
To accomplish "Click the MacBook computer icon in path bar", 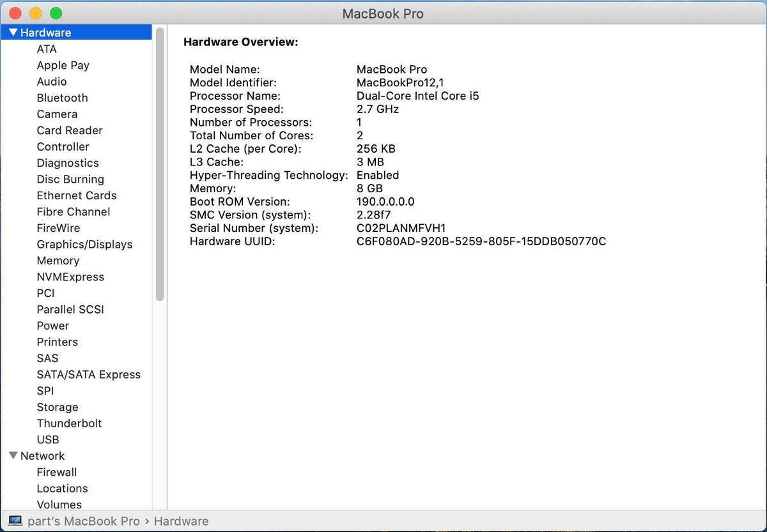I will (x=15, y=521).
